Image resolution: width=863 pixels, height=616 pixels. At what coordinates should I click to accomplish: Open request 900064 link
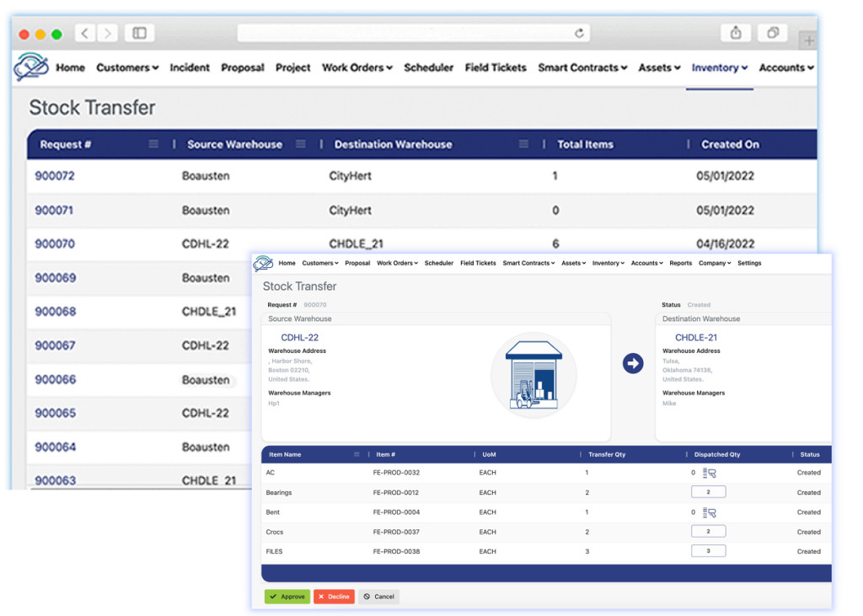(x=55, y=447)
